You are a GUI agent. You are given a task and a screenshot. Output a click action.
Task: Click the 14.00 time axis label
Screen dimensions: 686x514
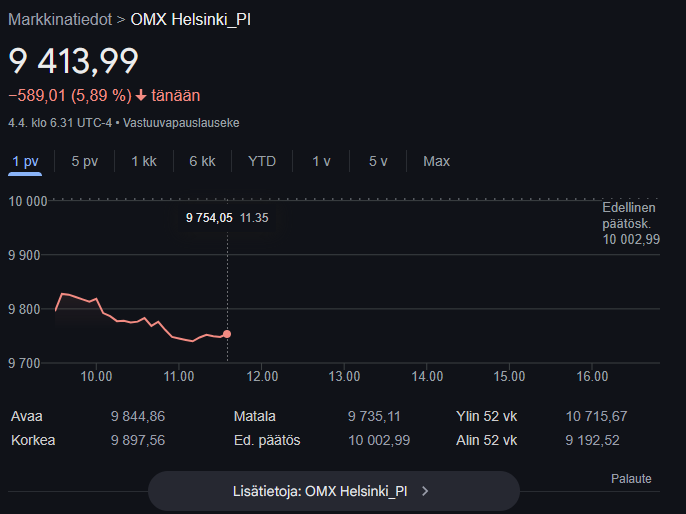[x=427, y=377]
